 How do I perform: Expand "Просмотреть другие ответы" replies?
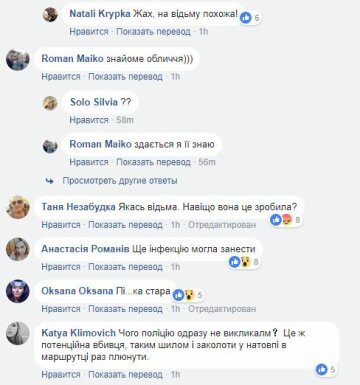pyautogui.click(x=120, y=181)
